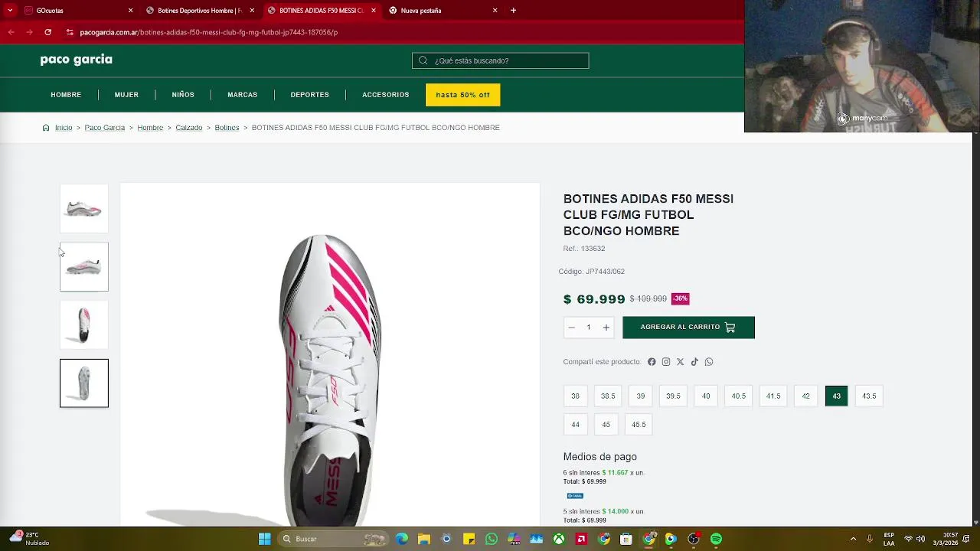
Task: Switch to Botines Deportivos Hombre tab
Action: (x=199, y=11)
